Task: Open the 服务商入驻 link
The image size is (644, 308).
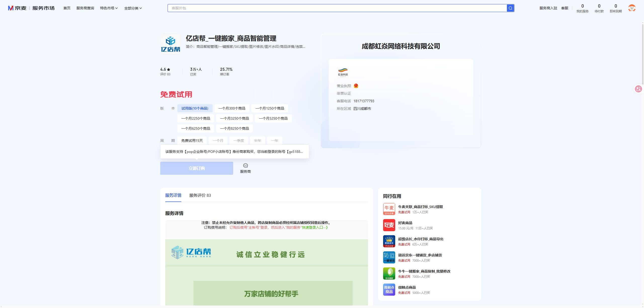Action: 548,8
